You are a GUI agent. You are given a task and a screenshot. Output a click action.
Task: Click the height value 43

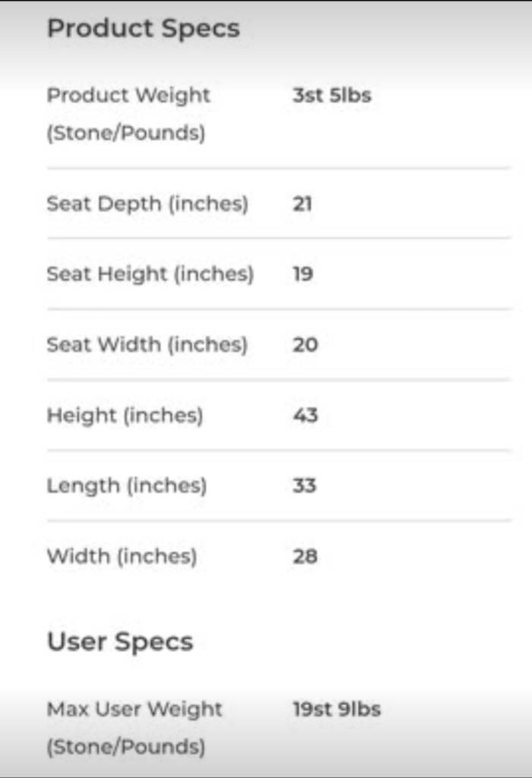(x=306, y=416)
